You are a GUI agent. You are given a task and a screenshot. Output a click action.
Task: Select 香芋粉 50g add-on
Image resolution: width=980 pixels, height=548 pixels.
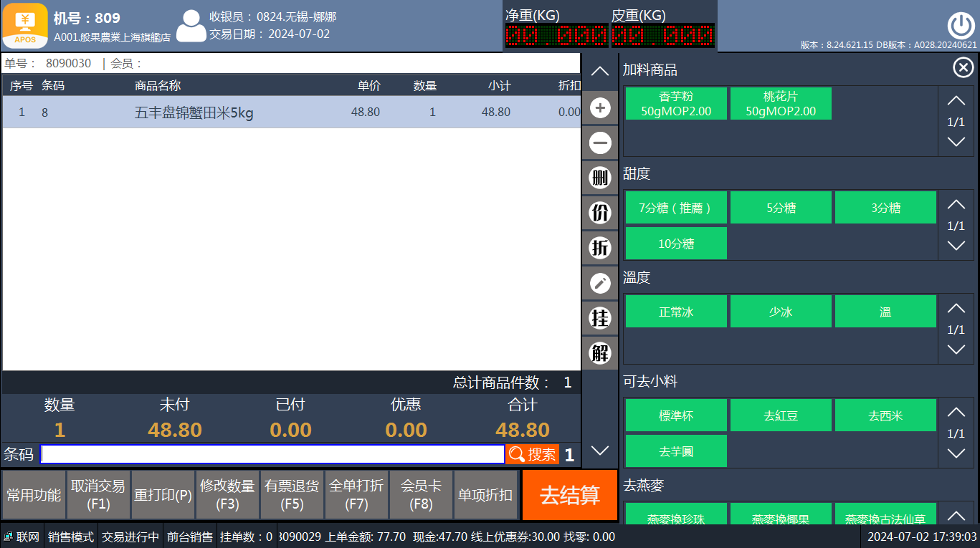(x=676, y=104)
